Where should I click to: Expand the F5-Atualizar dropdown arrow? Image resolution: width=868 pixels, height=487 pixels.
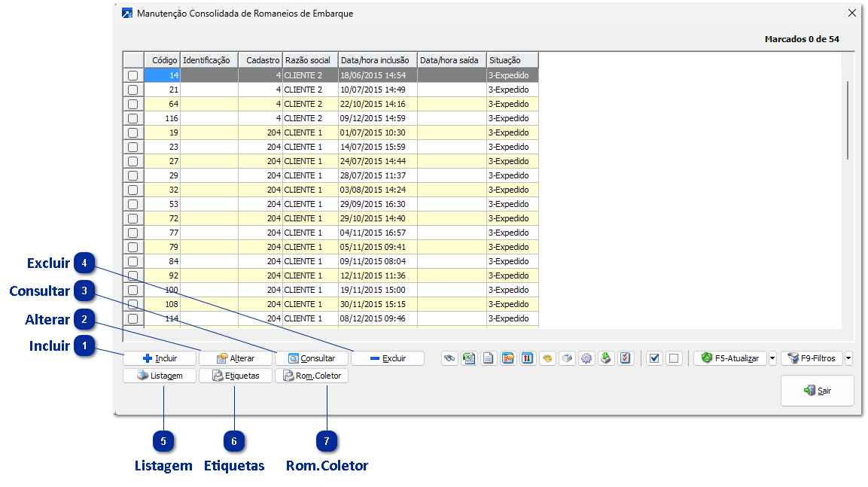pyautogui.click(x=772, y=358)
